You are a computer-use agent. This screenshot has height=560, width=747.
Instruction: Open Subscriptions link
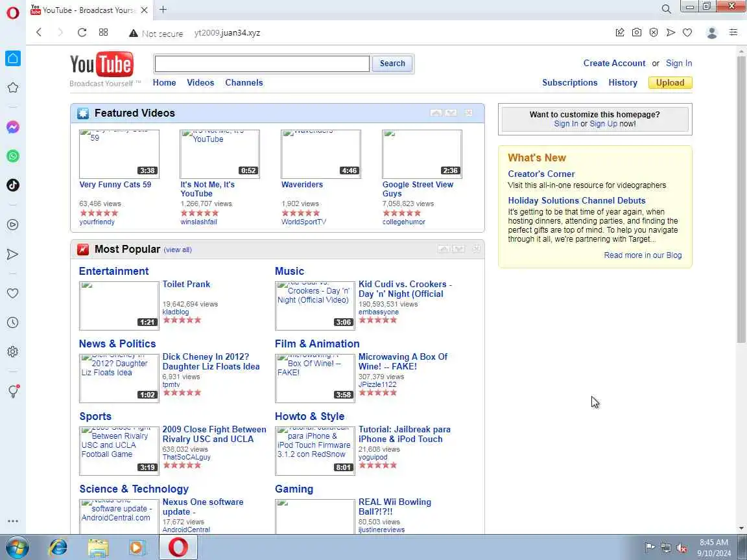(570, 82)
